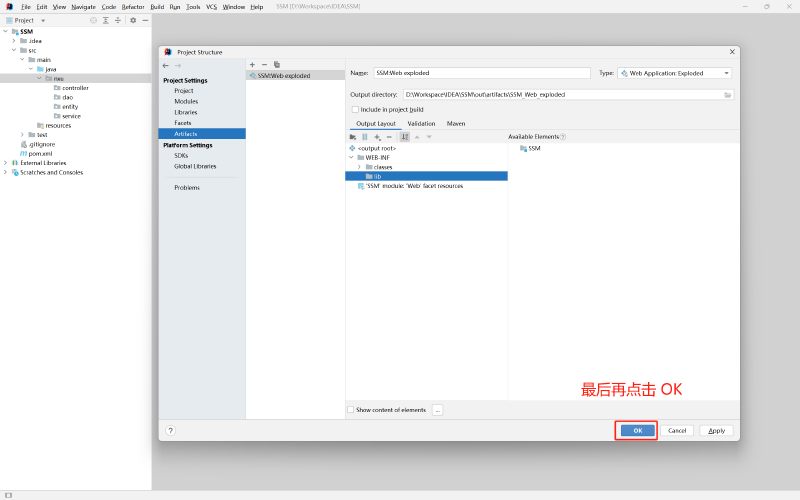Image resolution: width=800 pixels, height=500 pixels.
Task: Click the remove element minus in Output Layout
Action: coord(389,137)
